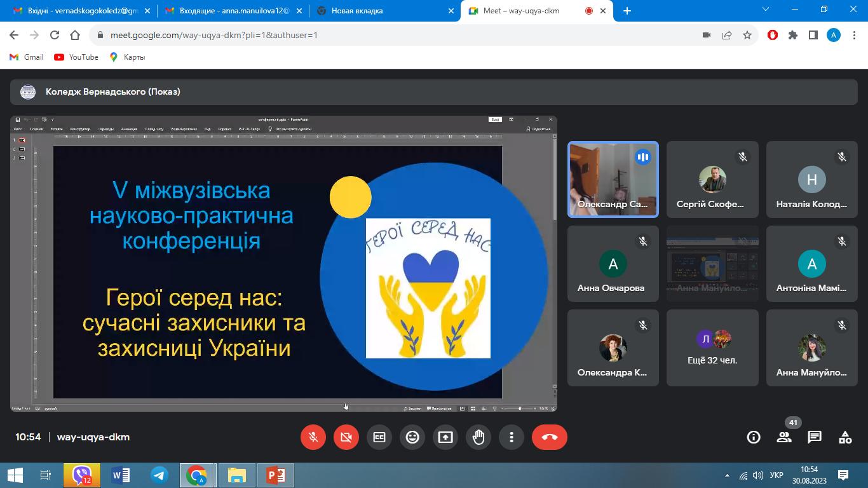Open activities panel icon

point(845,437)
